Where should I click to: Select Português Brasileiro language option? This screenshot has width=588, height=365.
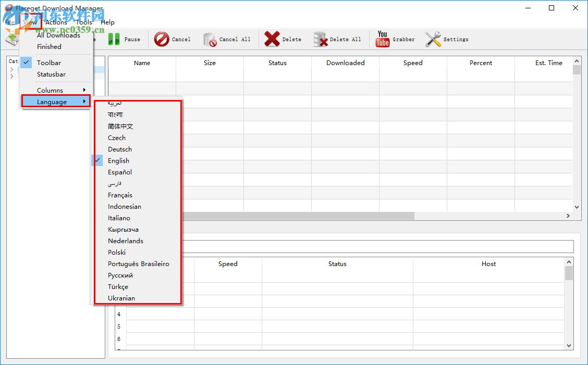click(137, 264)
